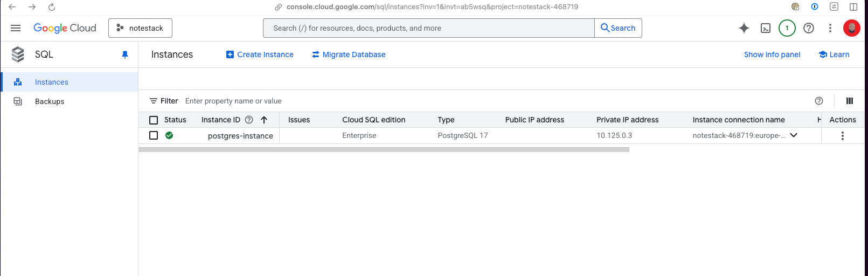Open the settings three-dot menu in header
868x276 pixels.
pos(830,28)
